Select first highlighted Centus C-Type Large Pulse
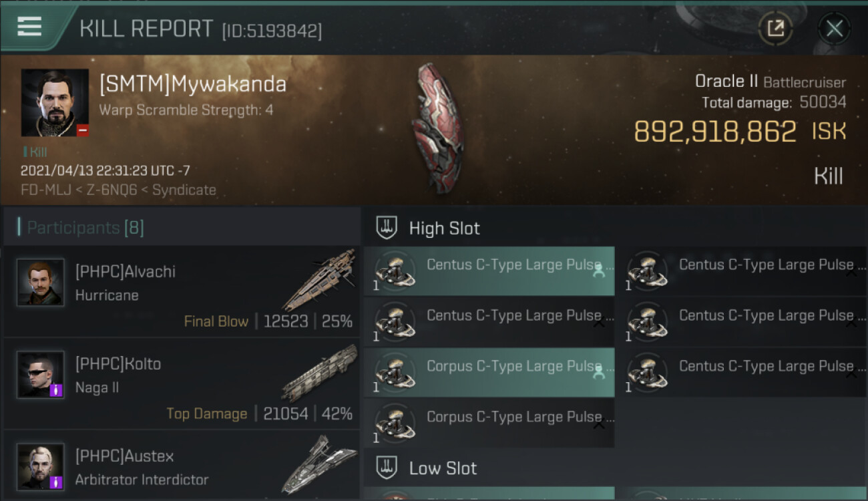The width and height of the screenshot is (868, 501). 489,271
